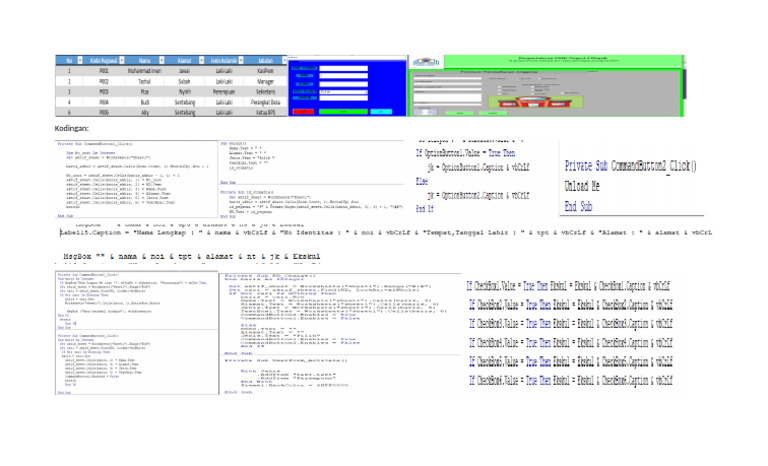Click the "MsgBox" code line
The image size is (768, 466).
[x=192, y=256]
